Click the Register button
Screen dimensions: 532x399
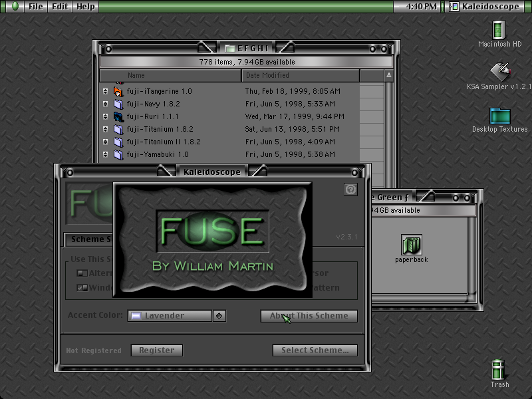click(157, 350)
